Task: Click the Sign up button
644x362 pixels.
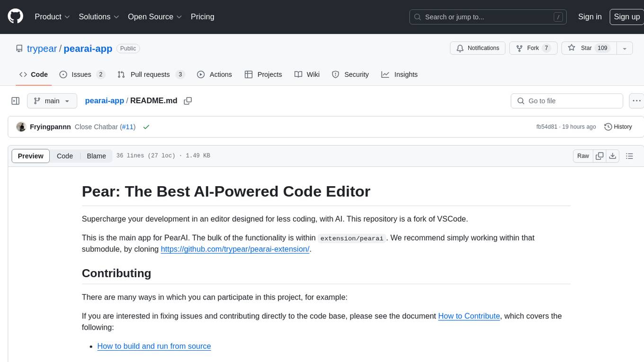Action: point(626,17)
